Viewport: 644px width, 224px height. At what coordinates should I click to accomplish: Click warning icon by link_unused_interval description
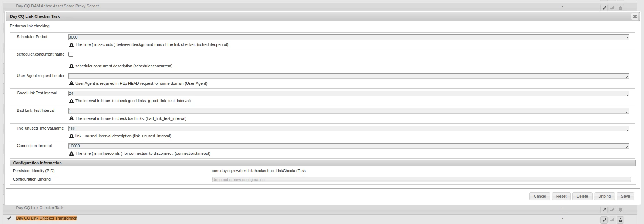[71, 136]
